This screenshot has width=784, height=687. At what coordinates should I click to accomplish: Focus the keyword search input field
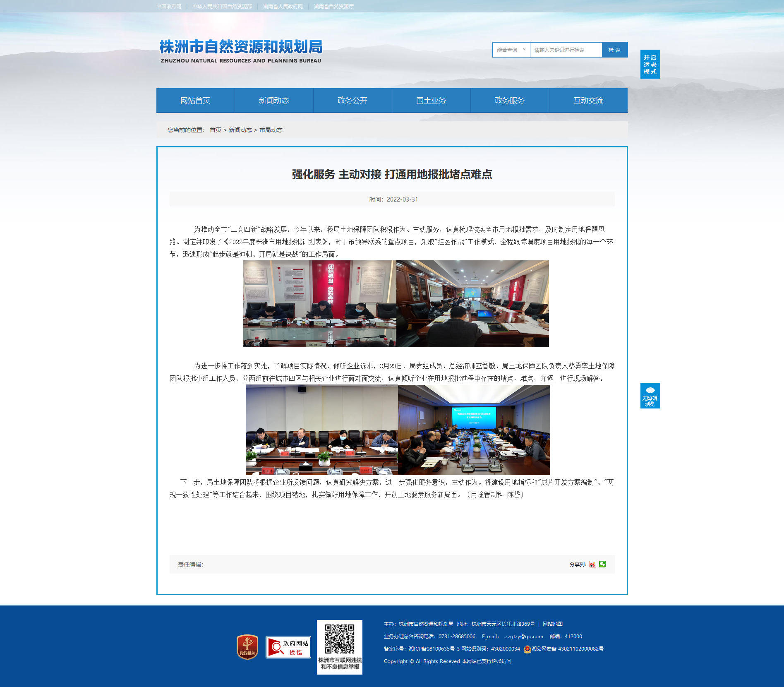[566, 50]
